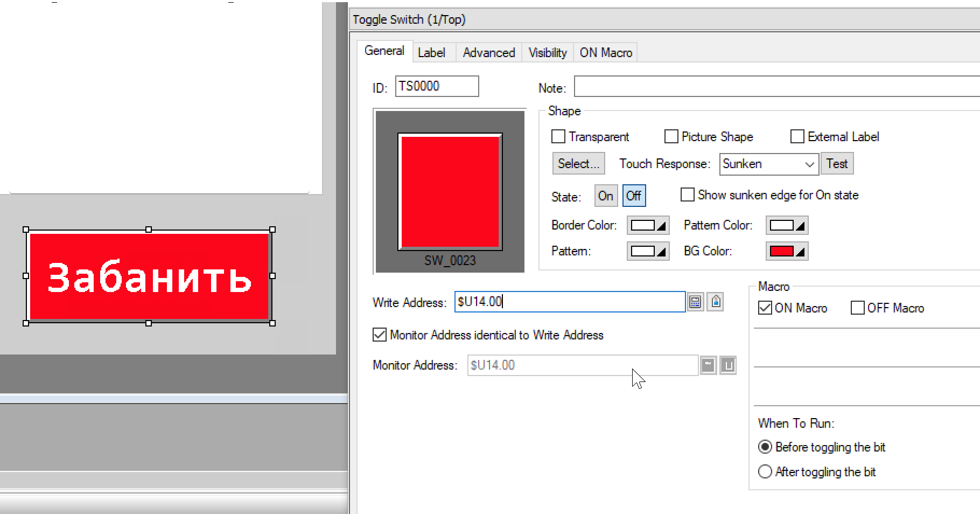Image resolution: width=980 pixels, height=514 pixels.
Task: Click the Select... shape button
Action: (x=578, y=164)
